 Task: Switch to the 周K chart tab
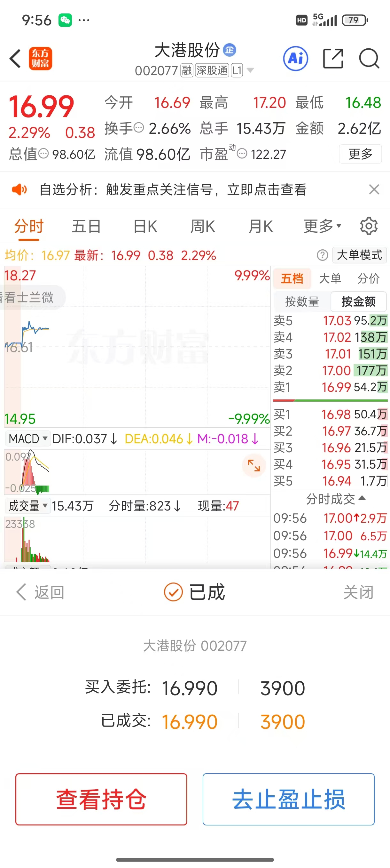pyautogui.click(x=203, y=226)
